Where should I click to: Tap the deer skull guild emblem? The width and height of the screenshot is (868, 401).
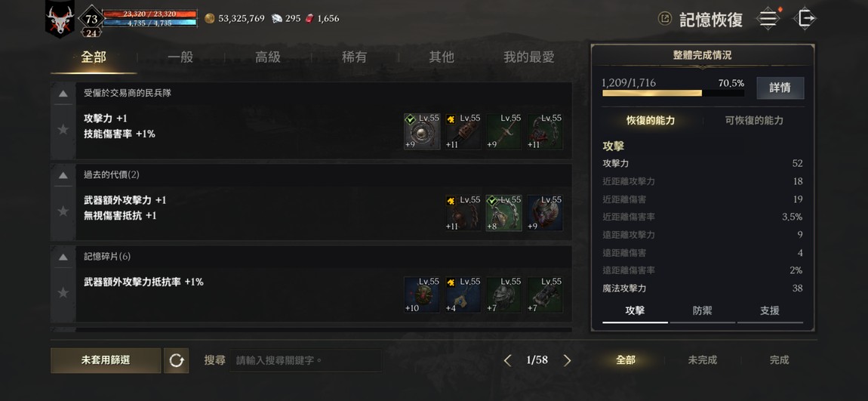click(60, 20)
